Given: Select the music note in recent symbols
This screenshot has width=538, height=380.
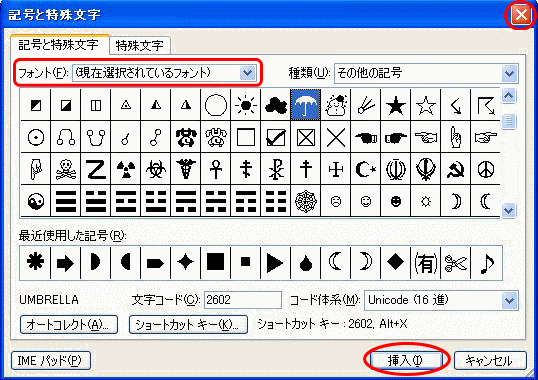Looking at the screenshot, I should click(x=487, y=263).
